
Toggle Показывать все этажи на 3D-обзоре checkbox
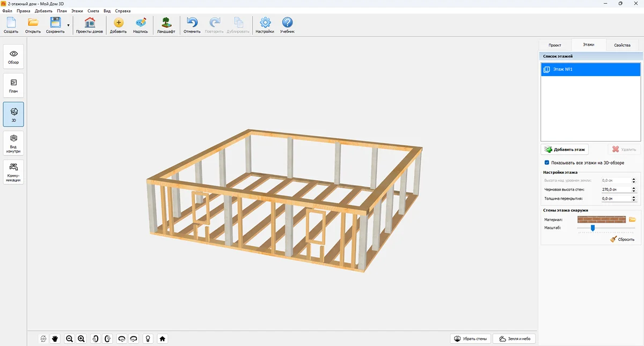click(547, 162)
